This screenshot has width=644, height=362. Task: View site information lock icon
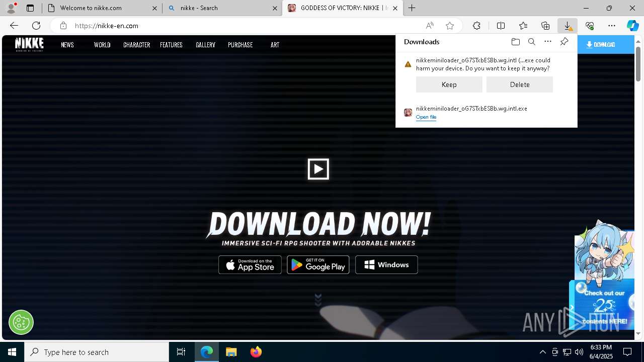[x=63, y=26]
